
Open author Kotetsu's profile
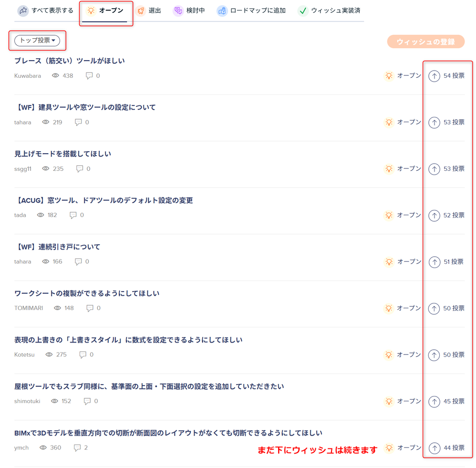[24, 354]
